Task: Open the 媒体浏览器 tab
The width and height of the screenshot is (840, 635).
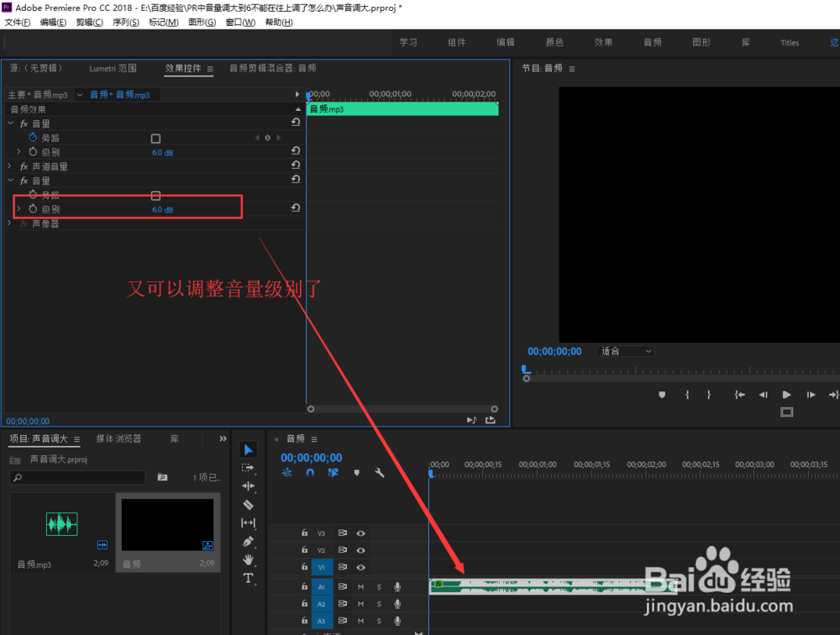Action: [119, 439]
